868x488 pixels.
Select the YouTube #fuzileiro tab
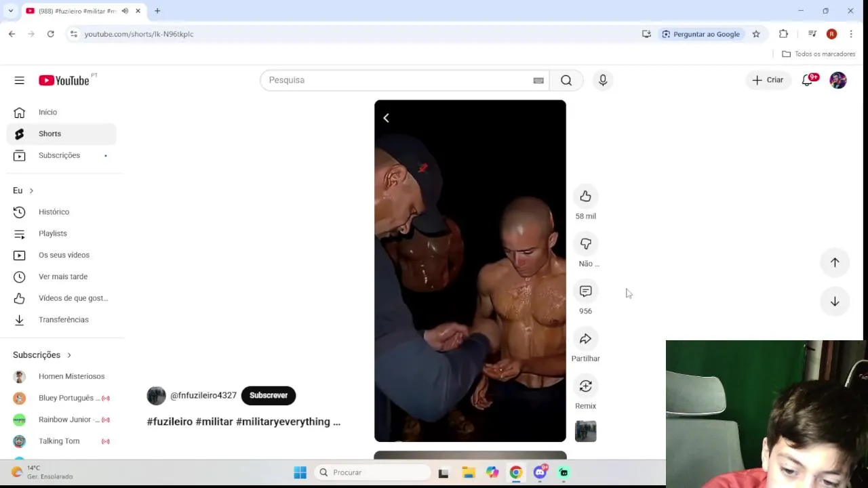click(x=83, y=11)
